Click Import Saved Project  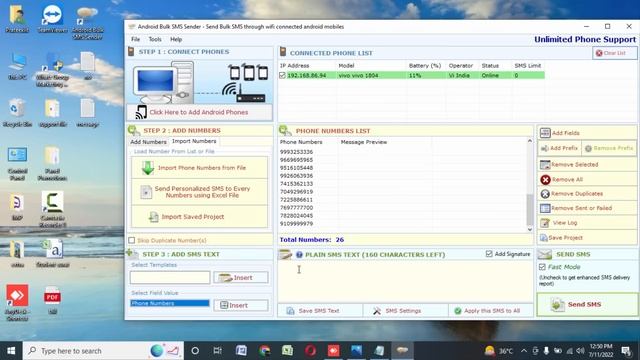(x=200, y=217)
